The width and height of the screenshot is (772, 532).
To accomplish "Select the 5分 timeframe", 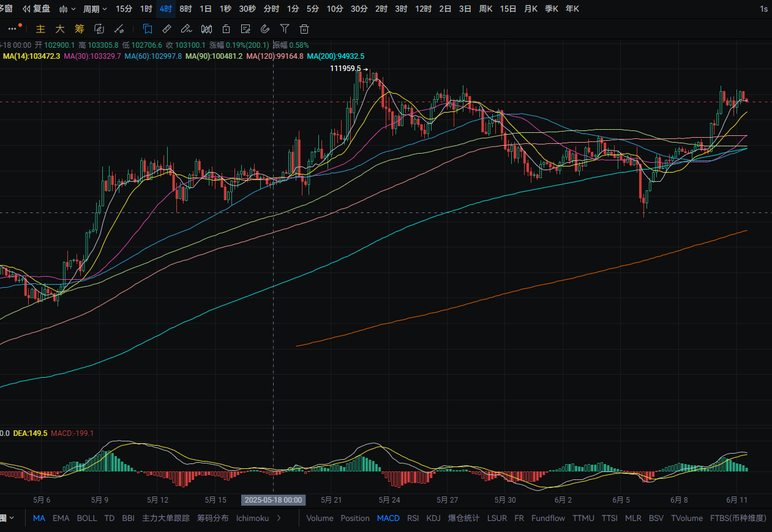I will (313, 9).
